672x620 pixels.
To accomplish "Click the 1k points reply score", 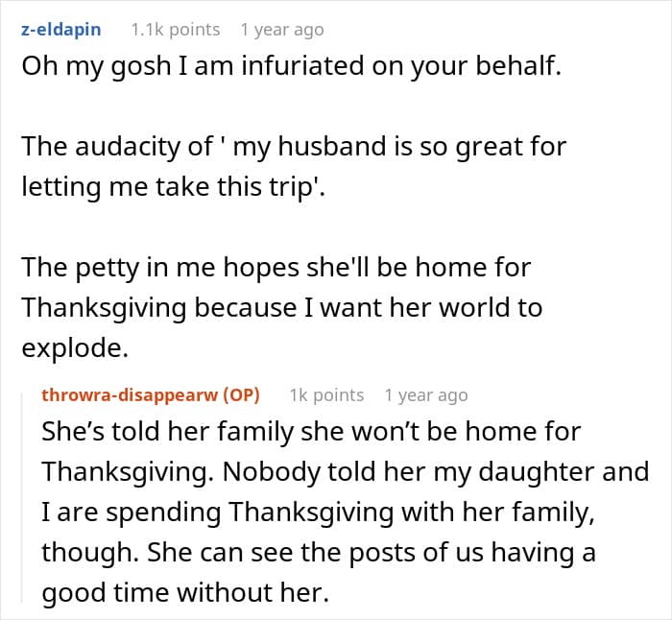I will 326,395.
